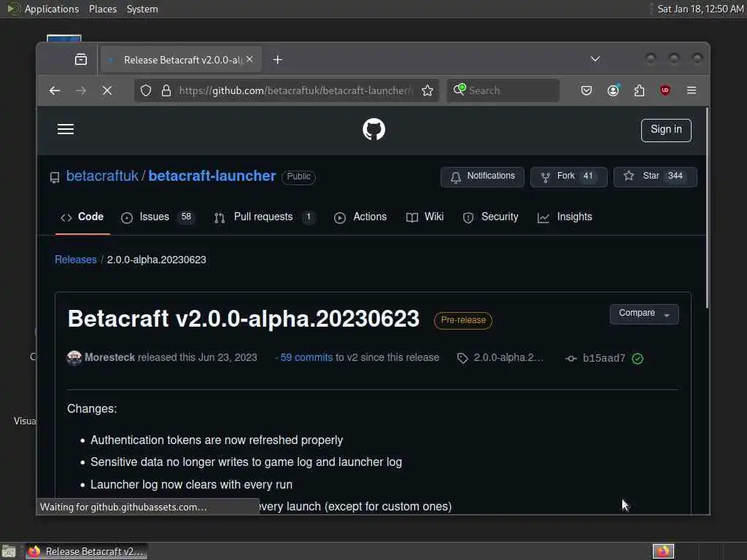Open Moresteck author profile link
The width and height of the screenshot is (747, 560).
(109, 357)
